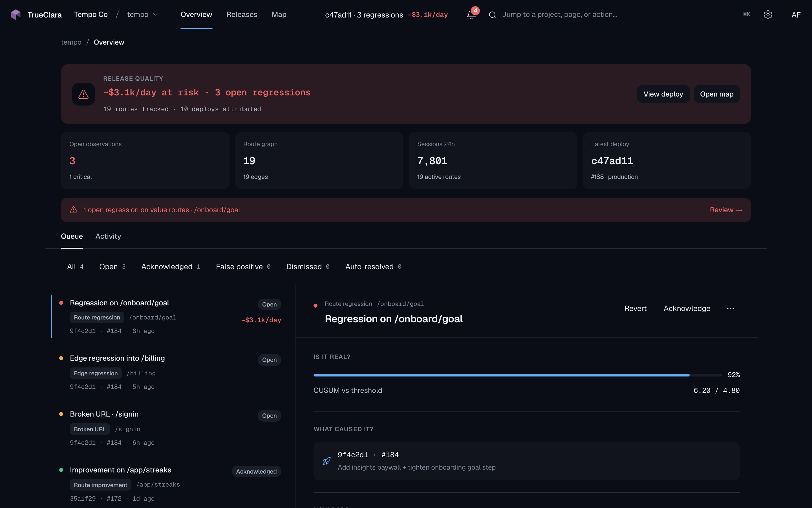Open settings with the gear icon
The image size is (812, 508).
pyautogui.click(x=768, y=15)
